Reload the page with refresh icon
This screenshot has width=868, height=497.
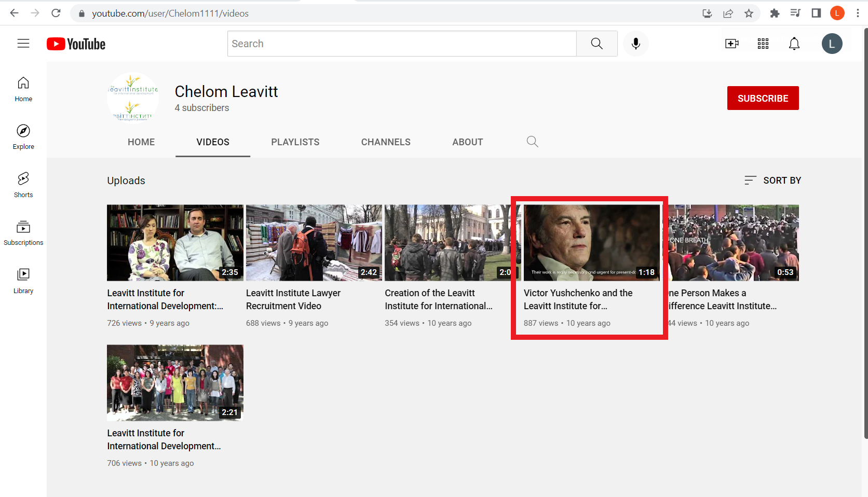click(56, 13)
